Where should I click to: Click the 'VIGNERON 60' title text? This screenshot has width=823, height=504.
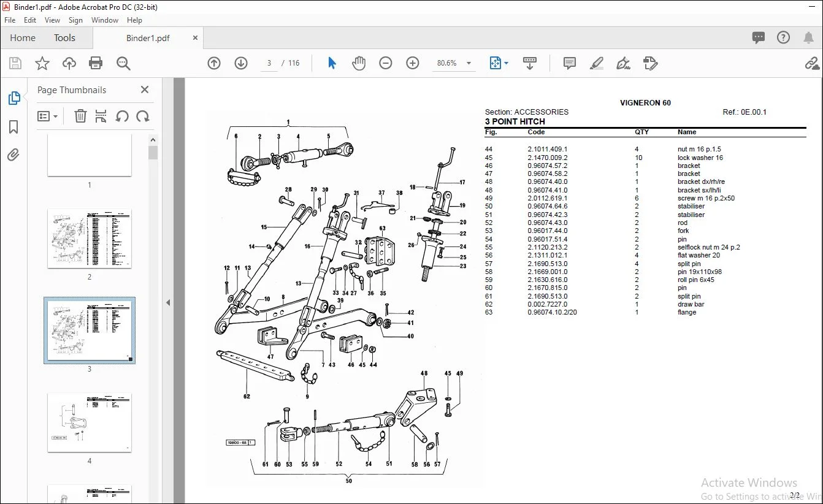coord(645,103)
